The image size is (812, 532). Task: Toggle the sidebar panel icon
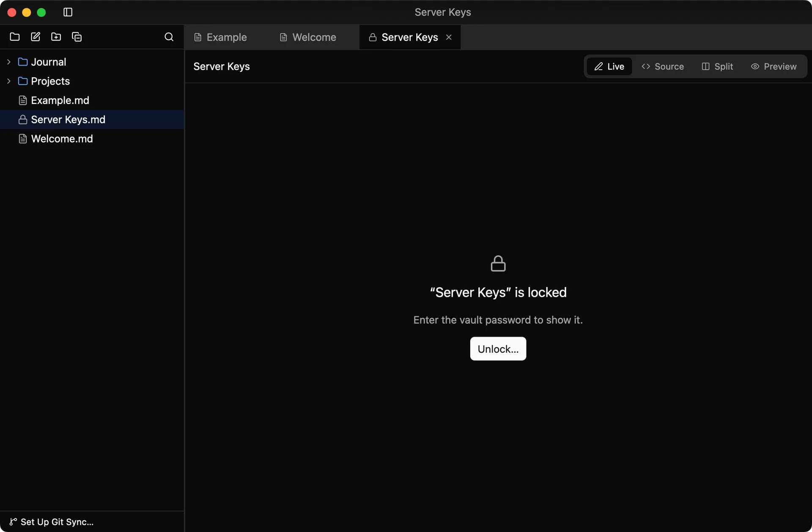point(68,12)
